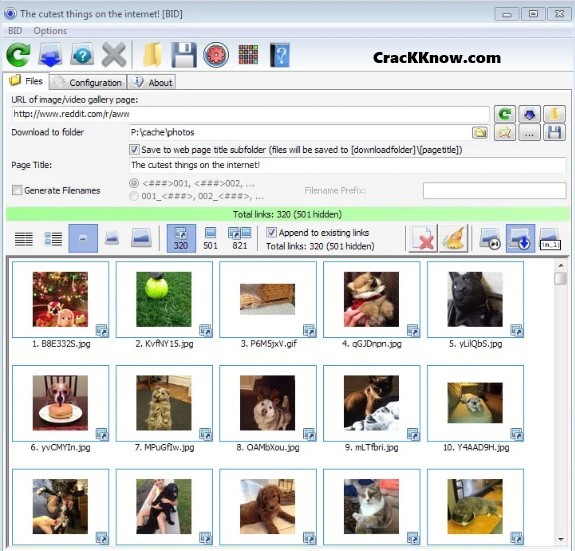Click the gray X cancel toolbar icon
Screen dimensions: 575x551
pyautogui.click(x=114, y=55)
